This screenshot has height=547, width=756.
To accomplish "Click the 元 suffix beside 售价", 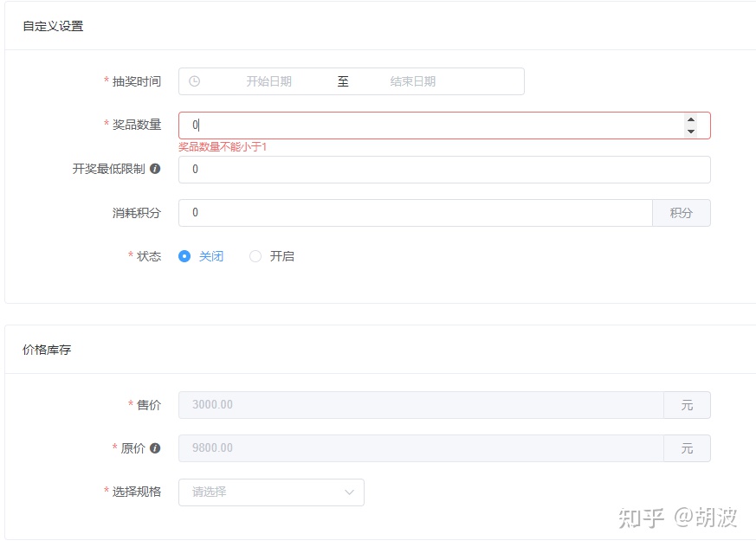I will [x=687, y=405].
